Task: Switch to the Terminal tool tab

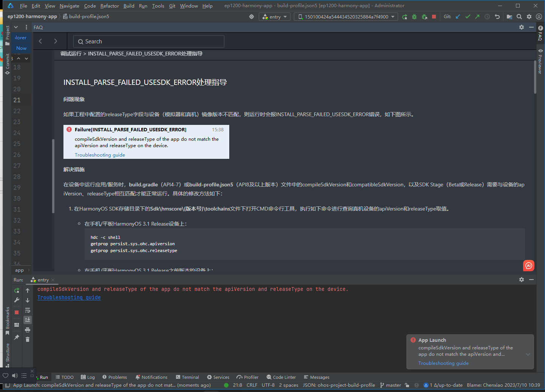Action: (187, 377)
